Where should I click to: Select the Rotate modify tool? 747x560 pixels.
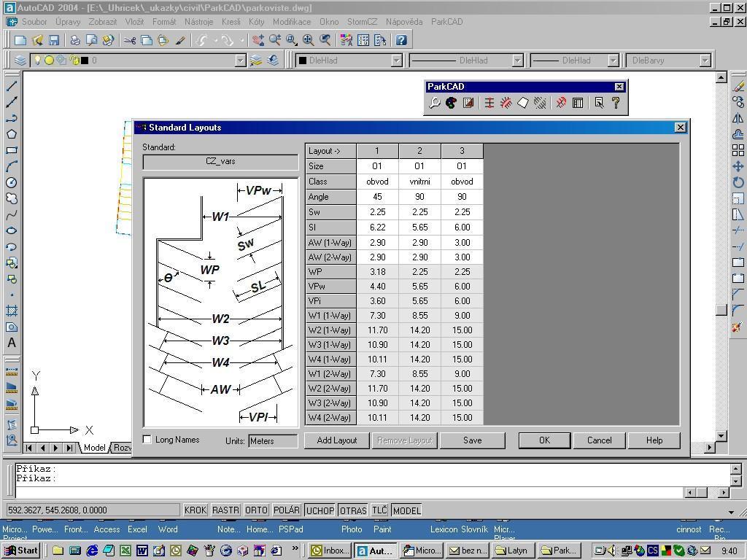[738, 182]
